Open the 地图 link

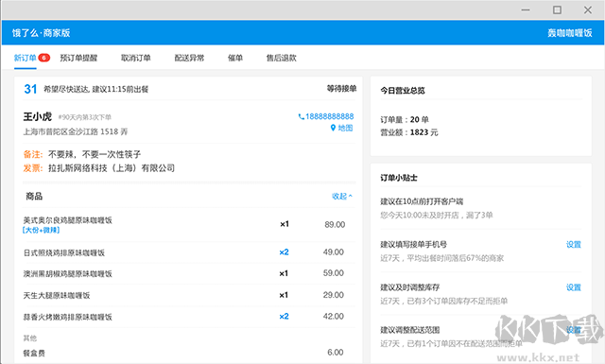[345, 128]
